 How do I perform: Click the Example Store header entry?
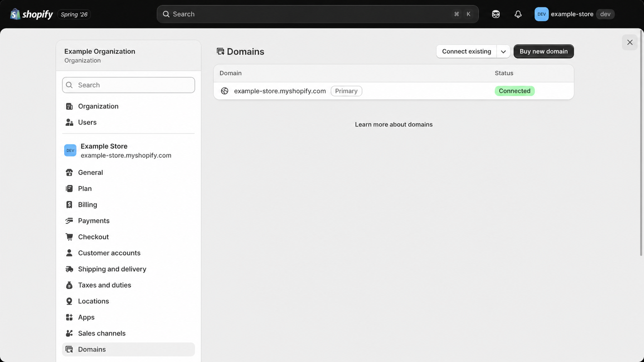tap(128, 150)
